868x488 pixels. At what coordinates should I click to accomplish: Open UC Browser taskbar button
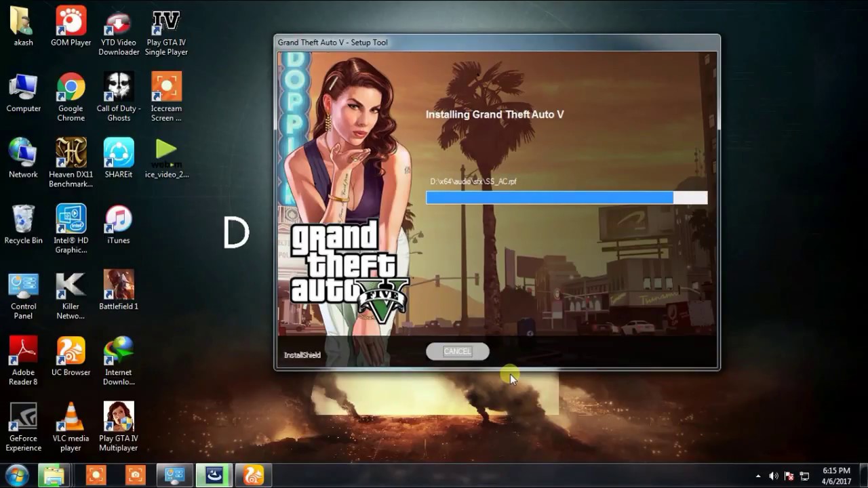point(254,475)
